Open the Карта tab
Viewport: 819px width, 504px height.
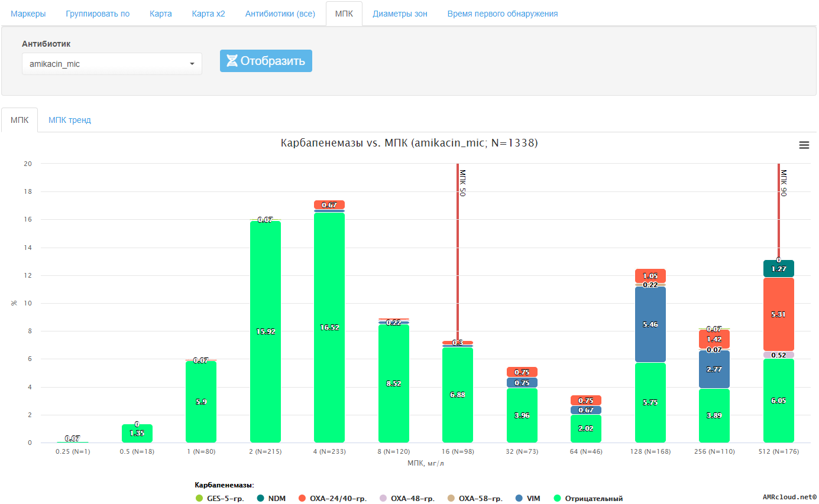[x=161, y=14]
